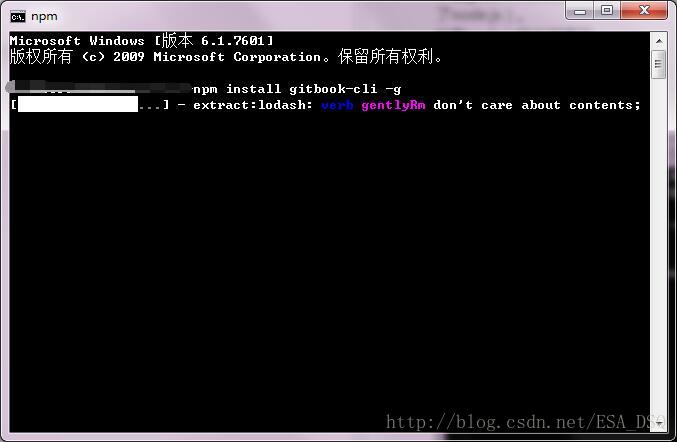
Task: Click the white npm progress bar
Action: coord(78,104)
